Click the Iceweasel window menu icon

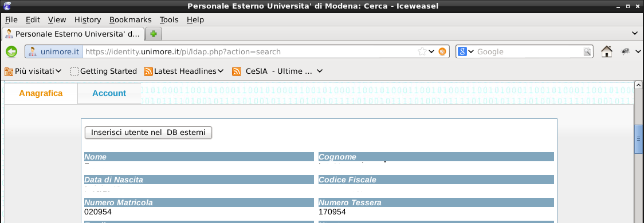coord(7,6)
